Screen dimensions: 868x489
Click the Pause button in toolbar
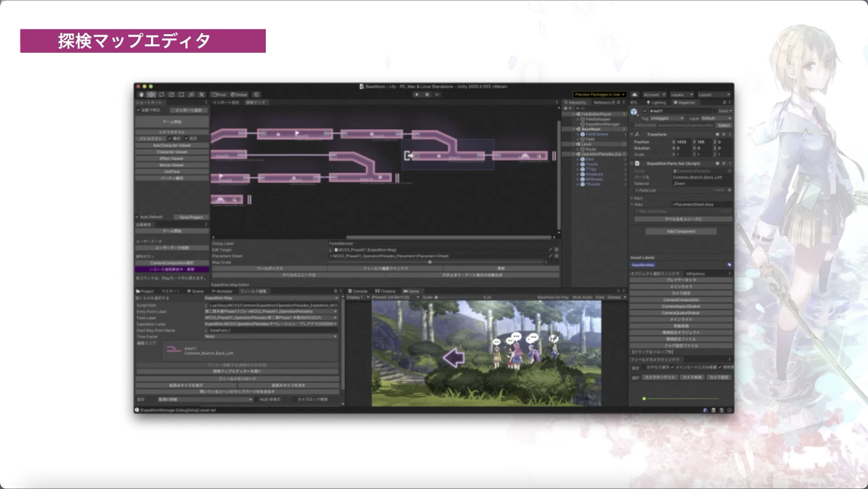(x=427, y=95)
